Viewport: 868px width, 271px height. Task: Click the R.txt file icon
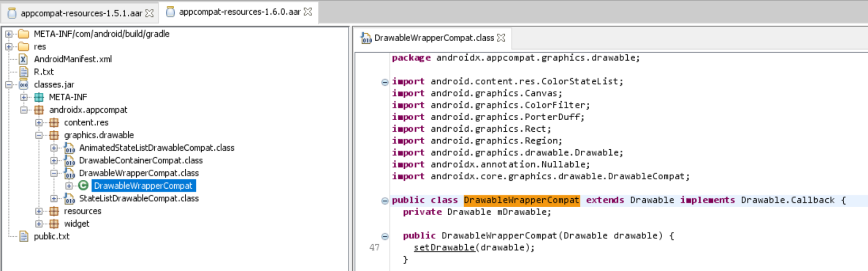coord(24,72)
